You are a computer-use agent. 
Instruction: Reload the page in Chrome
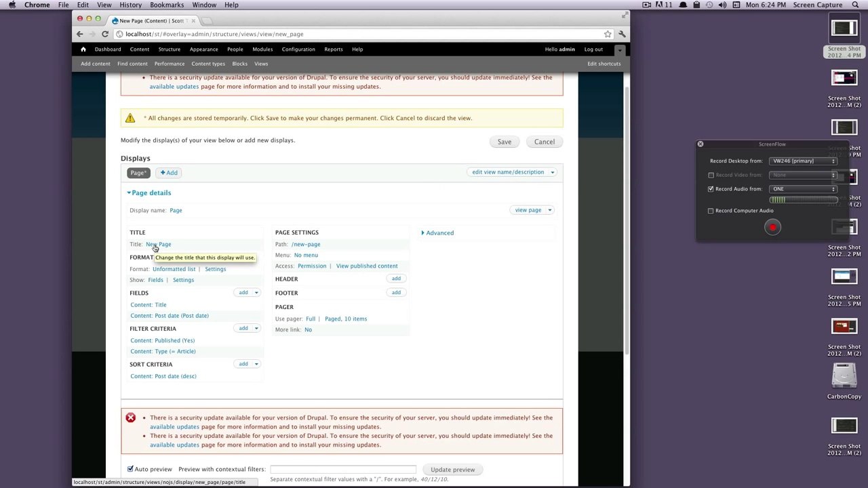(105, 34)
